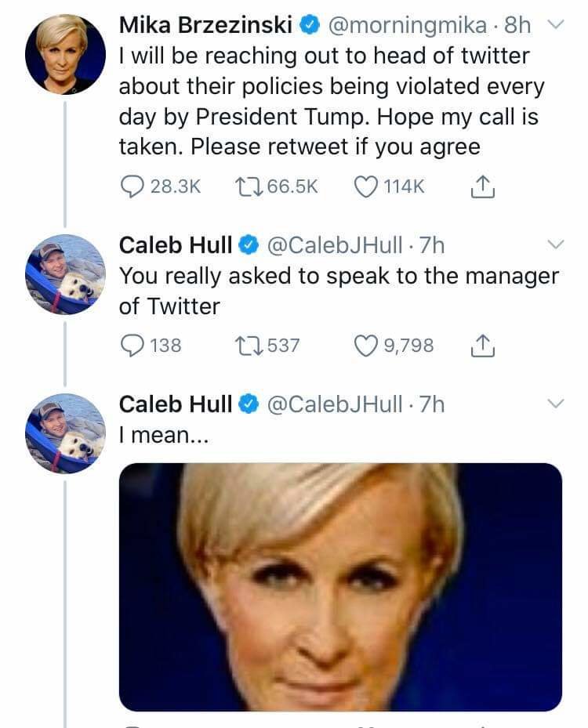Image resolution: width=588 pixels, height=728 pixels.
Task: Like the tweet with 114K likes
Action: point(366,187)
